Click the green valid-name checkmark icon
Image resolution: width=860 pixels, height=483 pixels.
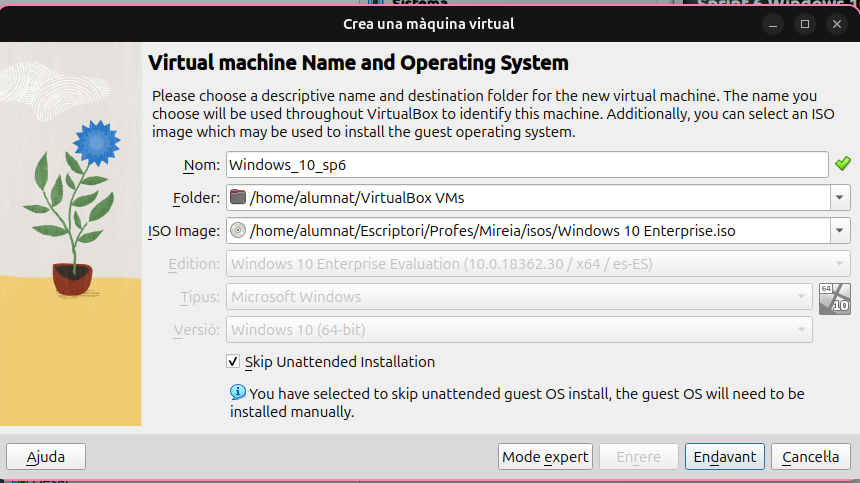coord(843,164)
